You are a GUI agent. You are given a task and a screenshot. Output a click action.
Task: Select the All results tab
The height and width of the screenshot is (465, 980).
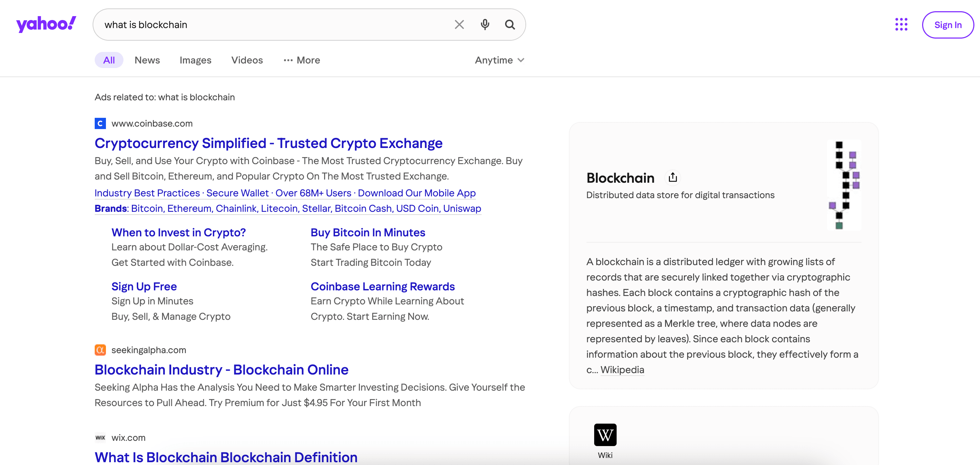click(109, 60)
